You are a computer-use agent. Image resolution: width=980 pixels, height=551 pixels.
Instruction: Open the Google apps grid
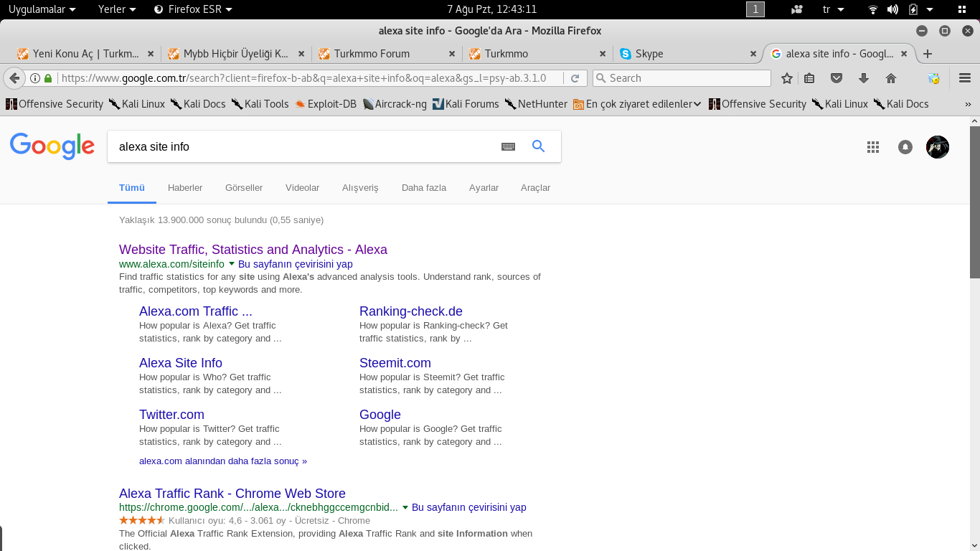[x=873, y=147]
